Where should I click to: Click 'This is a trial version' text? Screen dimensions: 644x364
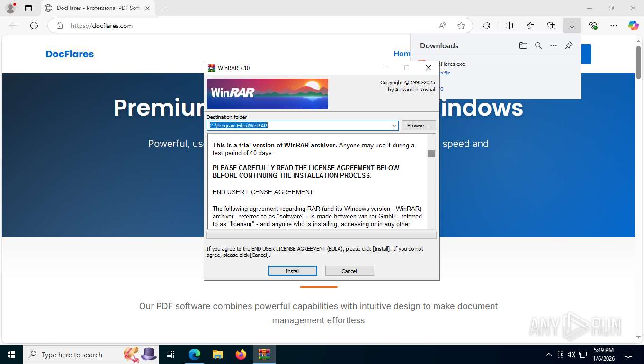[275, 145]
